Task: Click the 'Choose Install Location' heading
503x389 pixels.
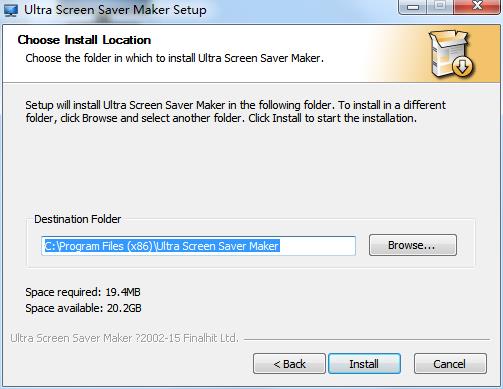Action: 84,40
